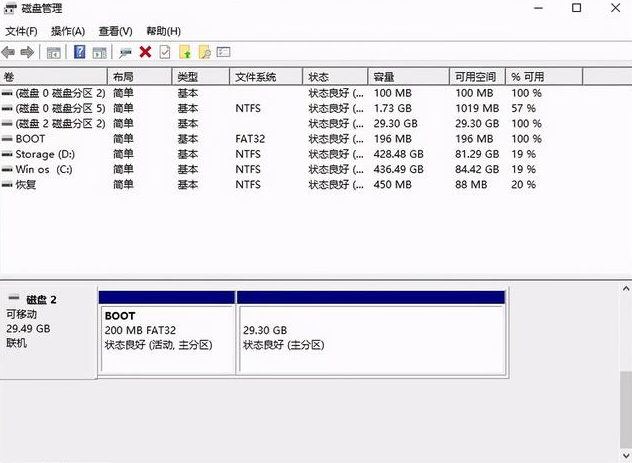The height and width of the screenshot is (463, 632).
Task: Open the 帮助(H) menu
Action: (163, 31)
